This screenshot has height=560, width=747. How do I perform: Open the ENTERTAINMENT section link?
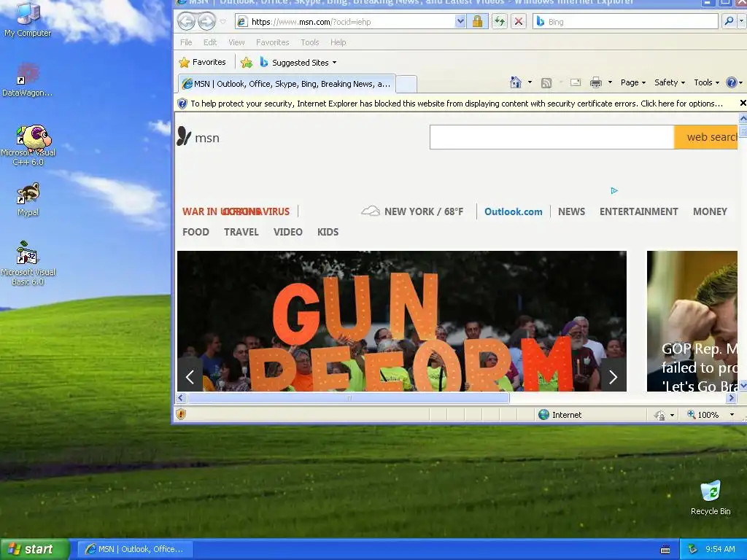638,211
